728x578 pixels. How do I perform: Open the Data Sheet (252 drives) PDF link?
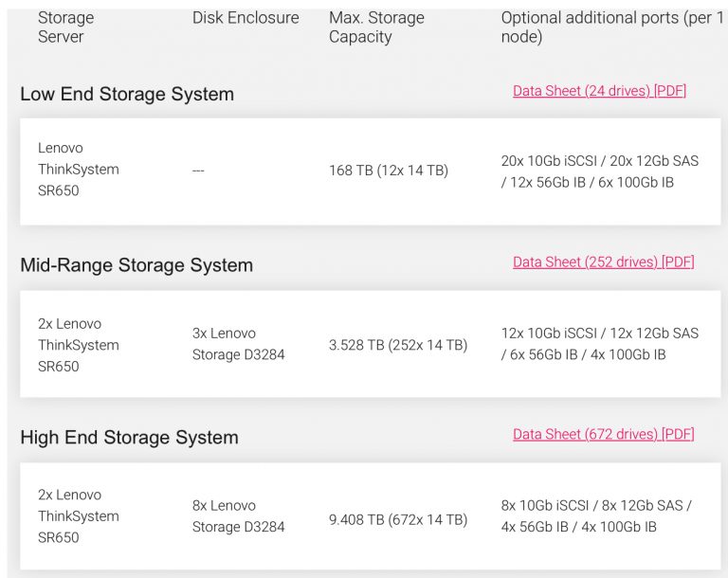603,262
